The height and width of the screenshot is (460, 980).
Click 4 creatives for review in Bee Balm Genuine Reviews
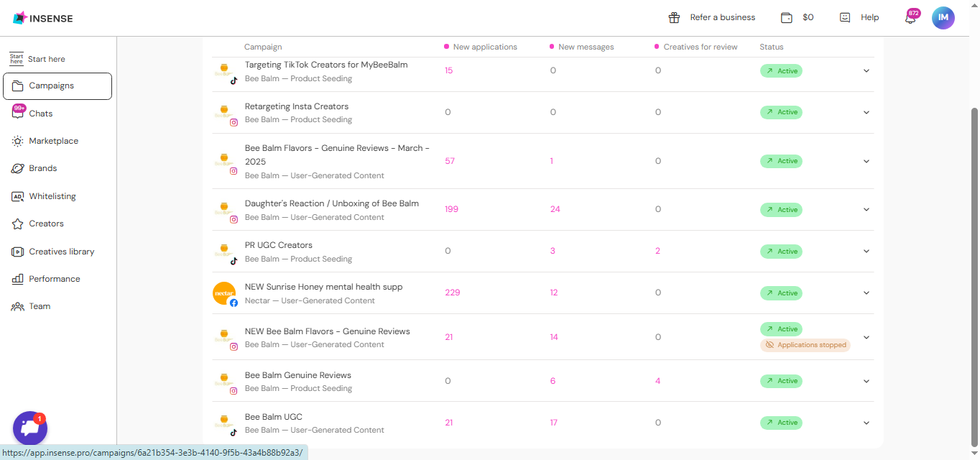[657, 381]
